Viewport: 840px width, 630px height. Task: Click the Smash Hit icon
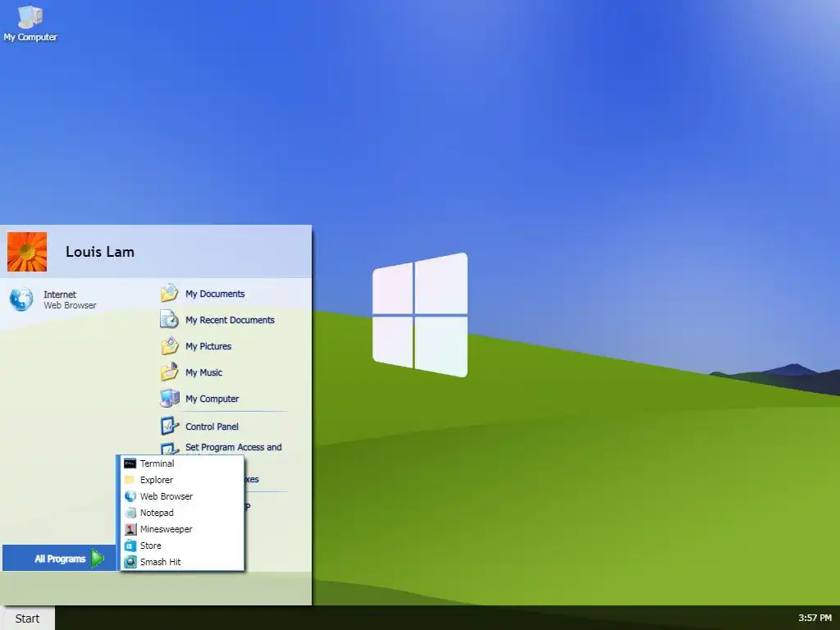pos(130,562)
